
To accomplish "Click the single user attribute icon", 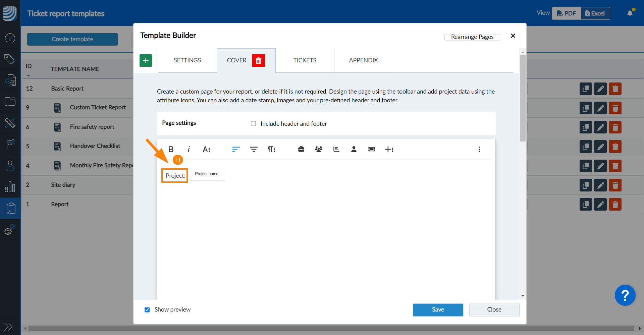I will coord(354,149).
